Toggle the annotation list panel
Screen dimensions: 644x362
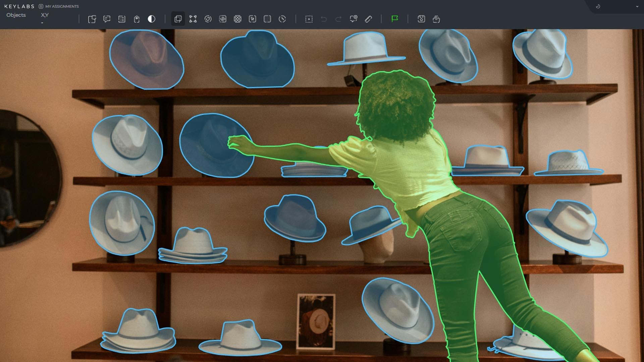[x=122, y=19]
